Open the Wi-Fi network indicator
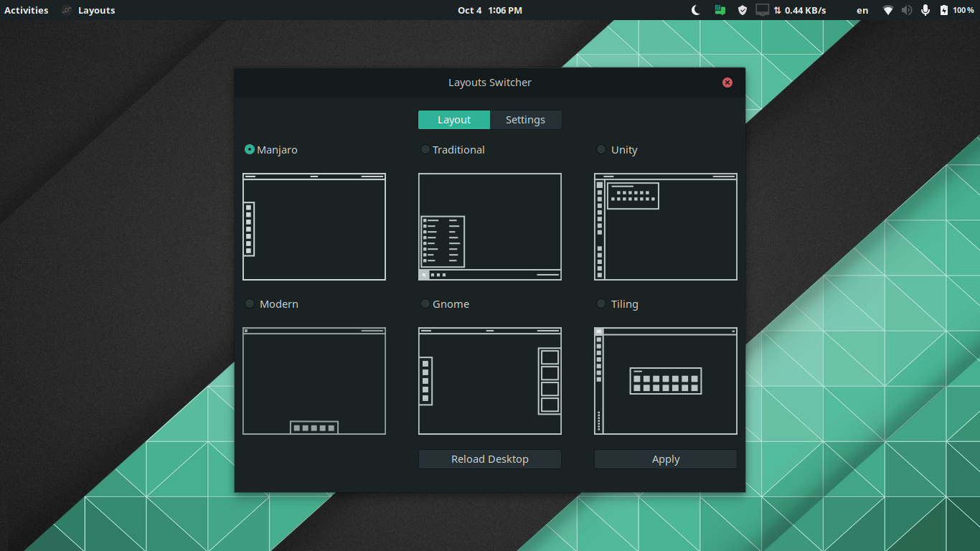Viewport: 980px width, 551px height. point(888,10)
